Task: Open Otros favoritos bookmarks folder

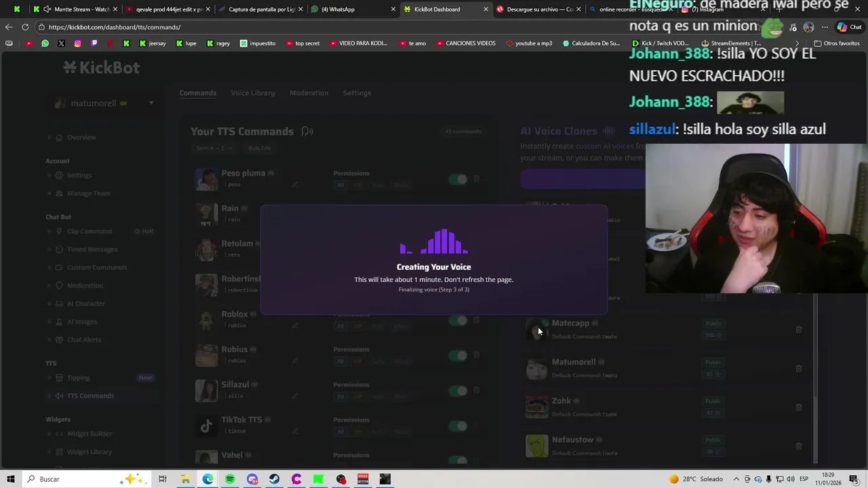Action: click(836, 43)
